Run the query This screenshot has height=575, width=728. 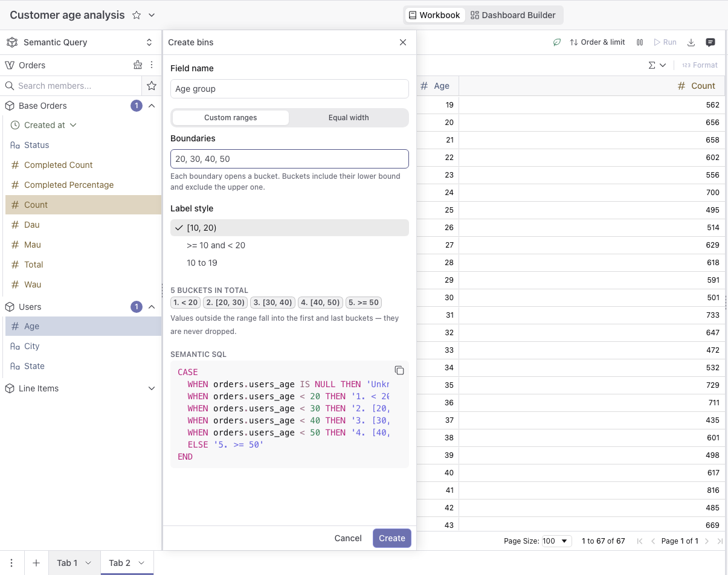click(x=665, y=42)
